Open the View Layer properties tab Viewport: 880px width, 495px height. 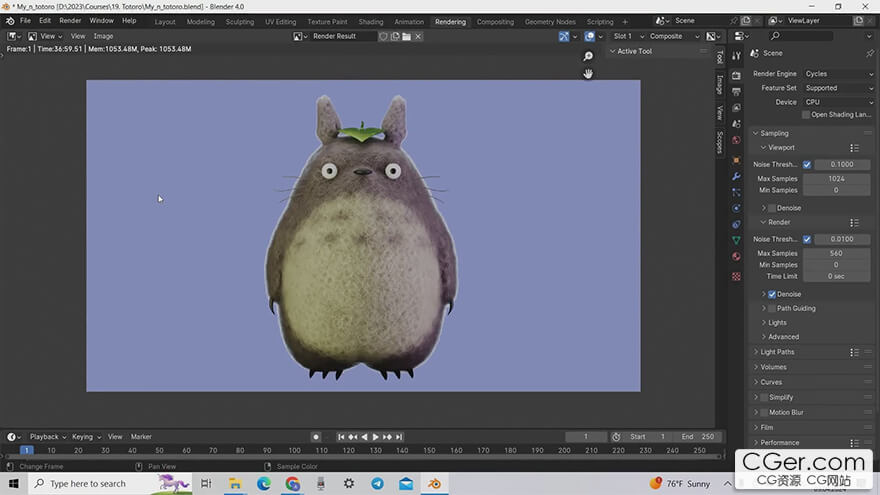tap(736, 108)
